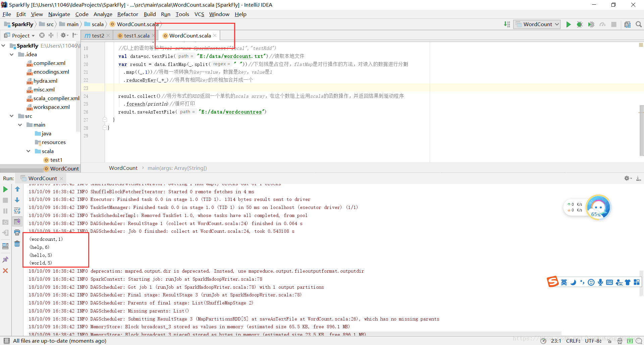Rerun WordCount from Run panel green arrow
Screen dimensions: 644x345
click(5, 189)
